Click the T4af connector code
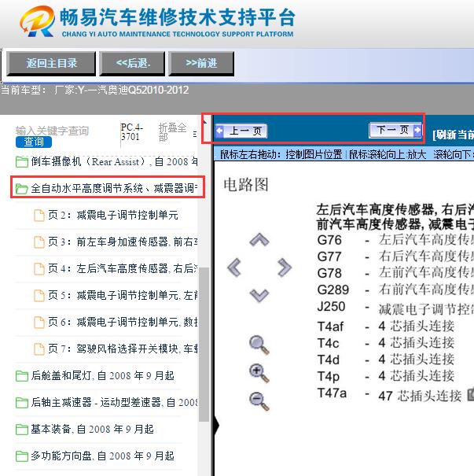Screen dimensions: 474x476 (330, 327)
